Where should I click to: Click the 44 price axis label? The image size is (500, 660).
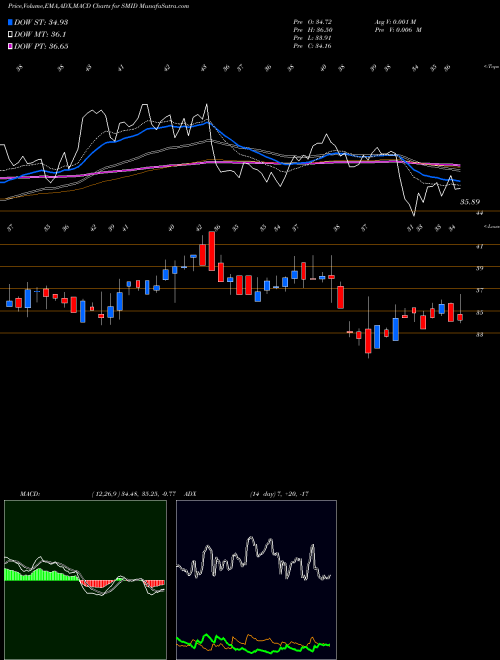pyautogui.click(x=479, y=213)
